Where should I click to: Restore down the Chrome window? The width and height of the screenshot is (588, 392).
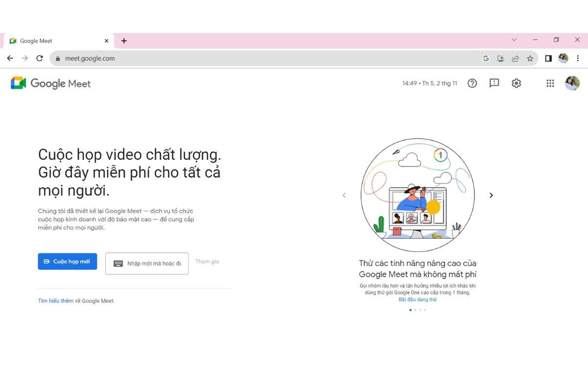coord(556,40)
